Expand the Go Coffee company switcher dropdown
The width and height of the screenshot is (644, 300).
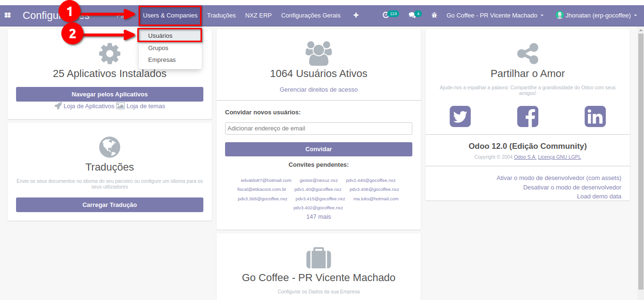[495, 16]
